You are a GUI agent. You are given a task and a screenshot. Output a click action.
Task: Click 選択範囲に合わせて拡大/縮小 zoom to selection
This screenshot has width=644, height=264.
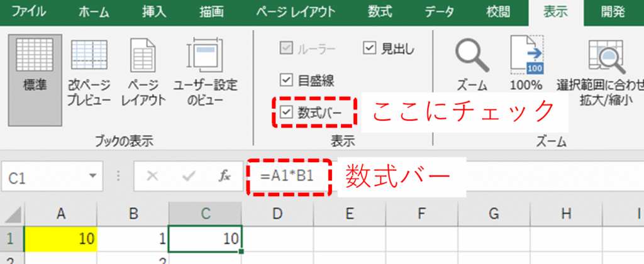click(601, 69)
